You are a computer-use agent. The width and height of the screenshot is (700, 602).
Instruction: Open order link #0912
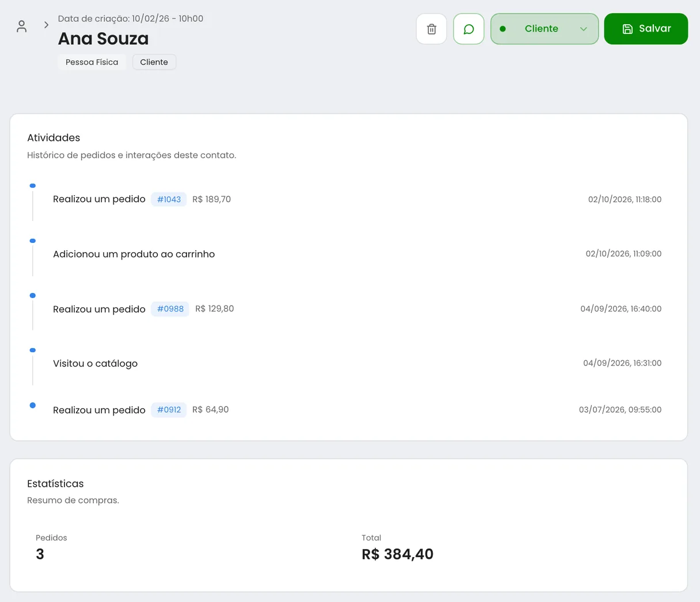click(169, 410)
